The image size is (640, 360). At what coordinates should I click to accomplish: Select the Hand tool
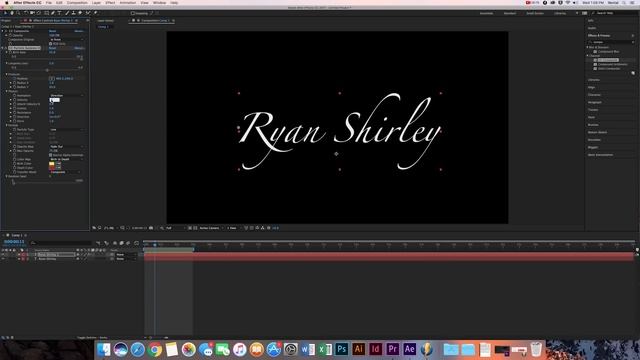[11, 13]
